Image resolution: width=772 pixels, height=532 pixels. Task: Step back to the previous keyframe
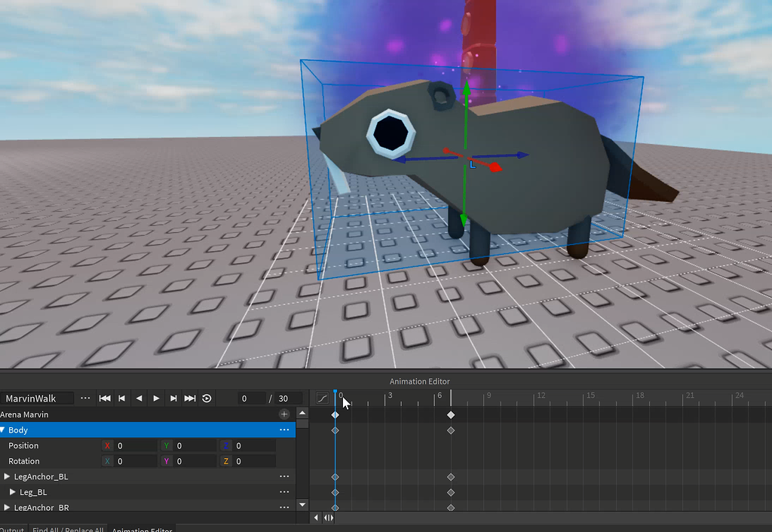point(121,398)
